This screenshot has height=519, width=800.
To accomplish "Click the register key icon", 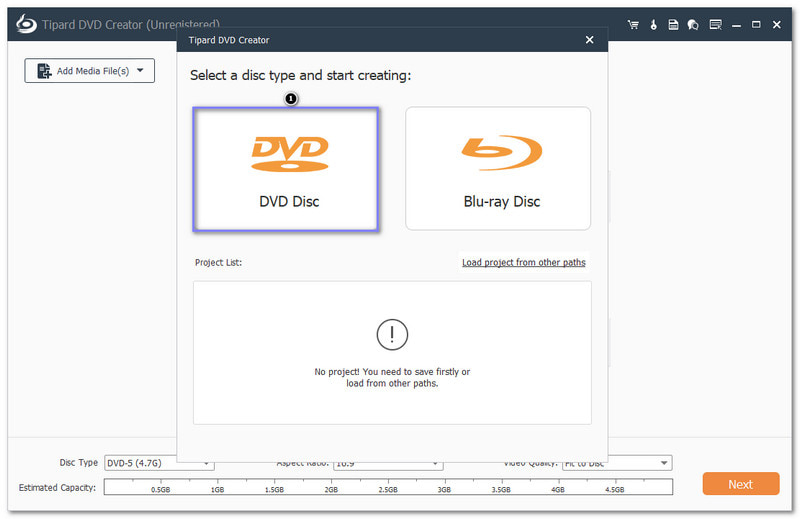I will pyautogui.click(x=653, y=24).
